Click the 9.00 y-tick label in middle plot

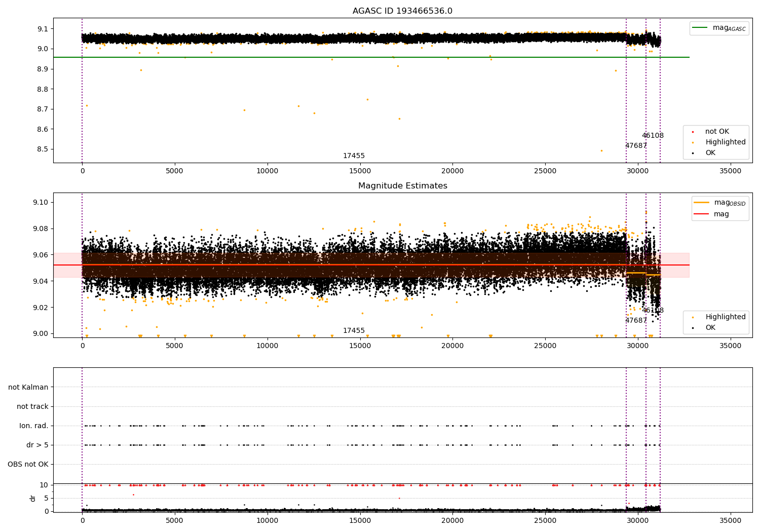41,334
